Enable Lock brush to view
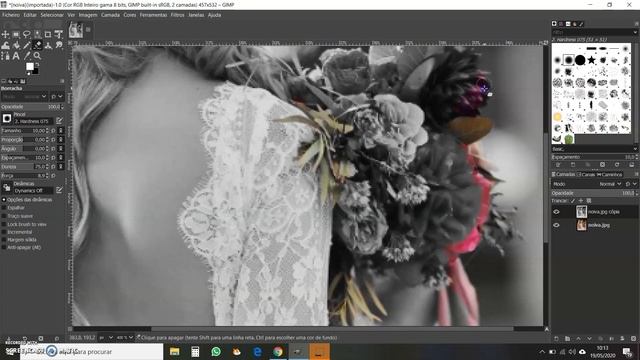The height and width of the screenshot is (360, 640). point(4,224)
